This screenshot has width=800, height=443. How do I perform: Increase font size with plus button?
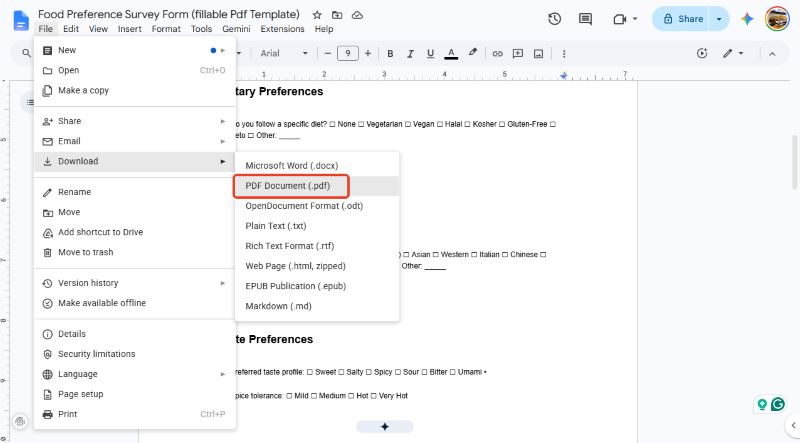pyautogui.click(x=367, y=53)
